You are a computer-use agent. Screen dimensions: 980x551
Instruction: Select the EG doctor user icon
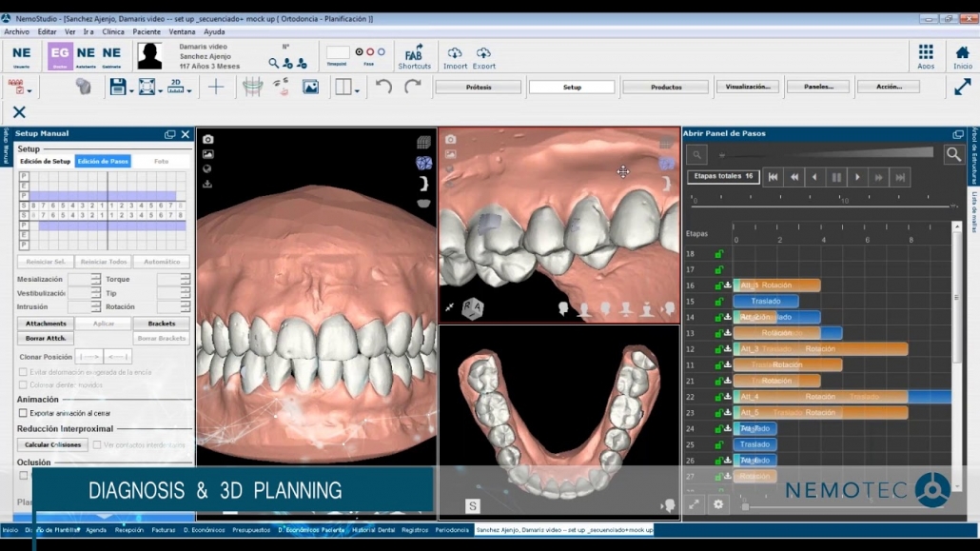[x=60, y=56]
